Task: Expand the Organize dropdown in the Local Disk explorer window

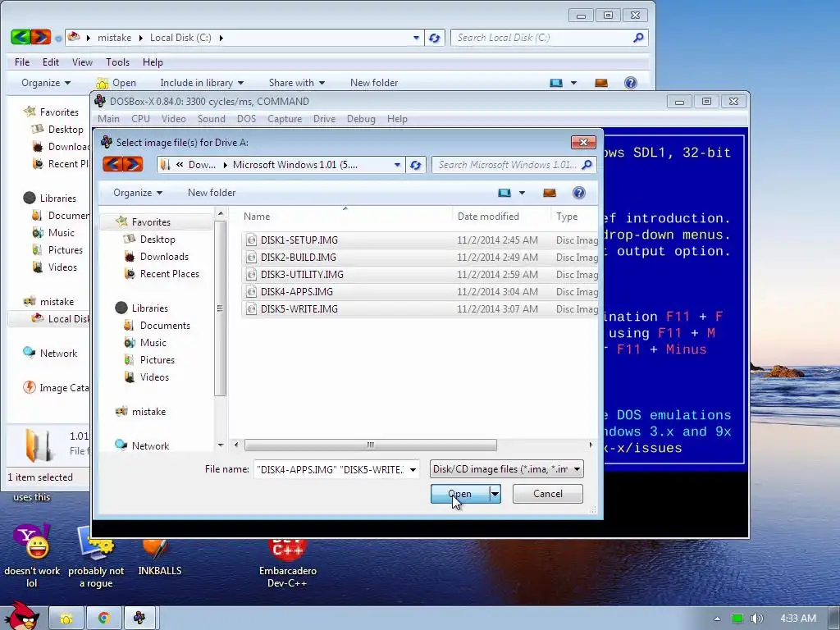Action: (46, 83)
